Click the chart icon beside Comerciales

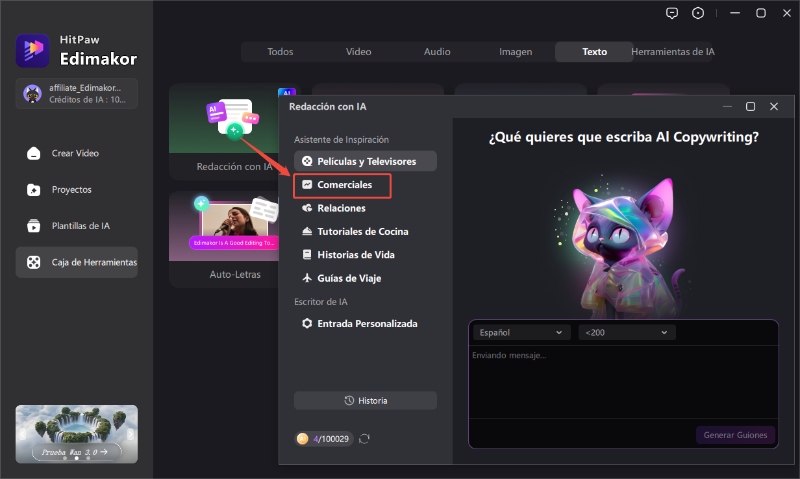pos(307,185)
